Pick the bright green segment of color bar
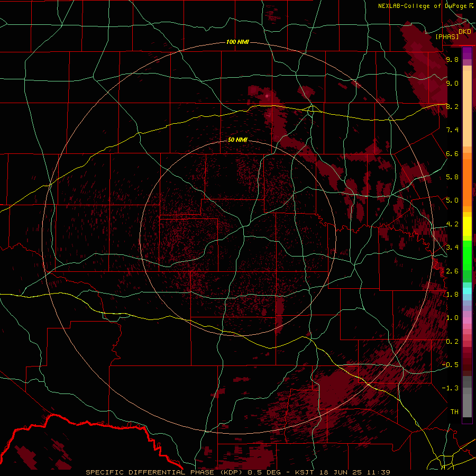The width and height of the screenshot is (476, 476). coord(467,255)
